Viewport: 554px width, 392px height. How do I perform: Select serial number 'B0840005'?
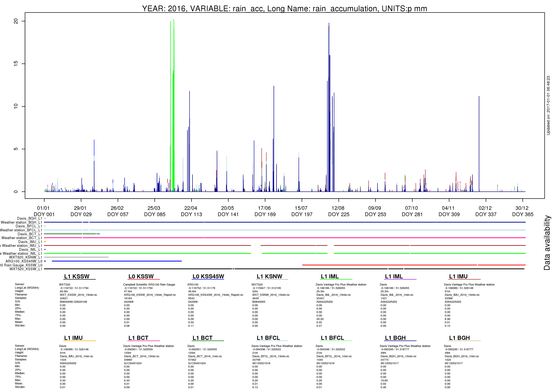[259, 302]
